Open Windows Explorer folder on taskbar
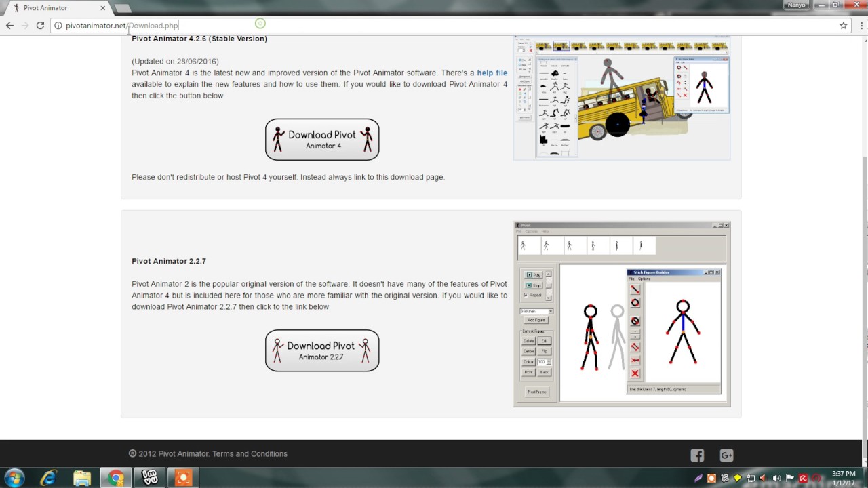The image size is (868, 488). [81, 478]
